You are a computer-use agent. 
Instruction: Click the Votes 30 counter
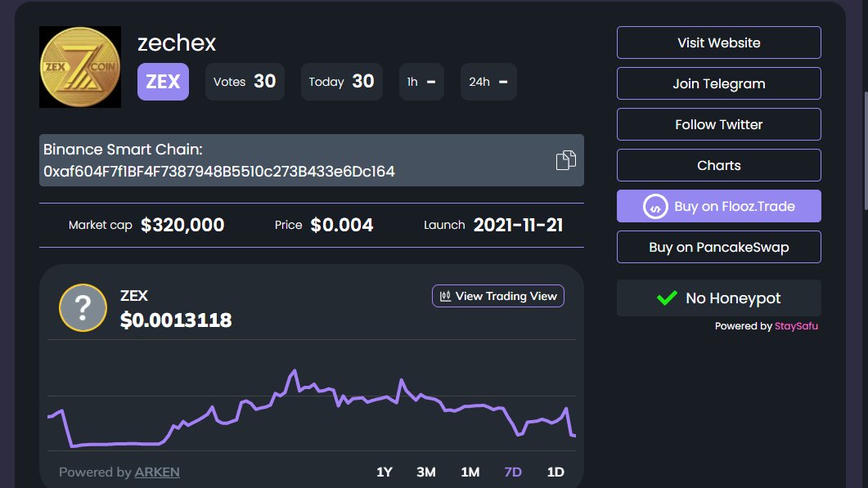245,82
